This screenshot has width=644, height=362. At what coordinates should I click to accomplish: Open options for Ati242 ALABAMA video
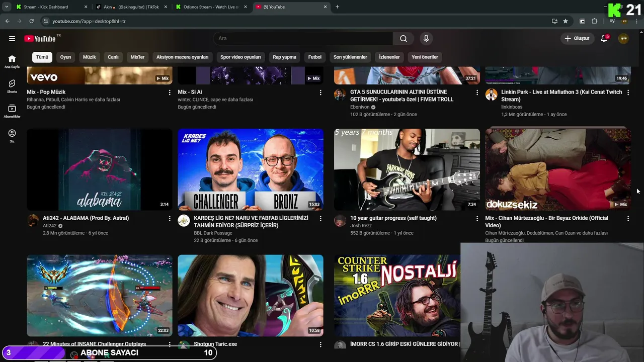pos(170,219)
